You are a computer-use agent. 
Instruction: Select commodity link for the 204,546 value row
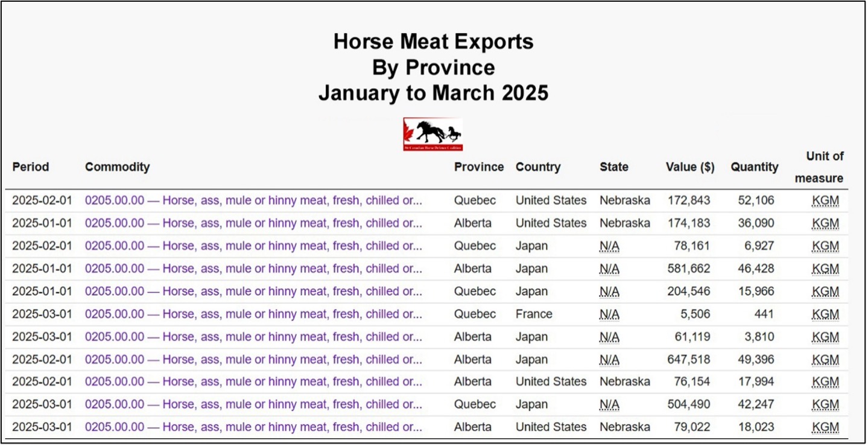pyautogui.click(x=253, y=291)
